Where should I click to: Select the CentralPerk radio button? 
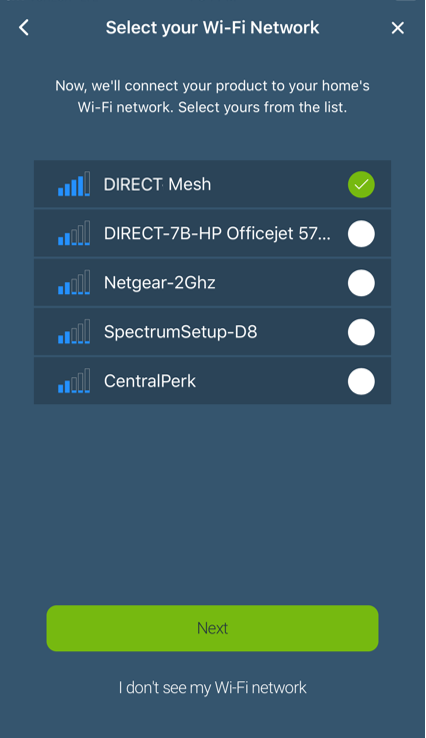coord(361,381)
